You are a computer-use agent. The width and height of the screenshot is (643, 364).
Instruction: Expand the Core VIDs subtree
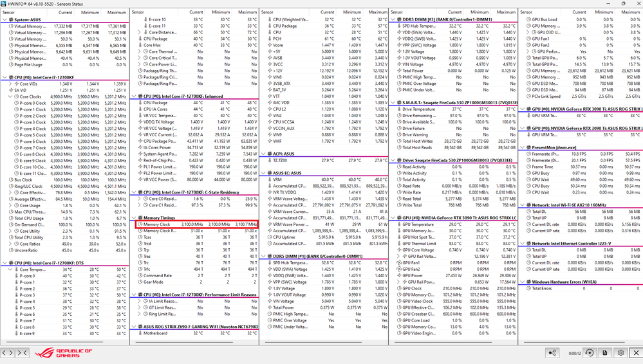click(10, 84)
